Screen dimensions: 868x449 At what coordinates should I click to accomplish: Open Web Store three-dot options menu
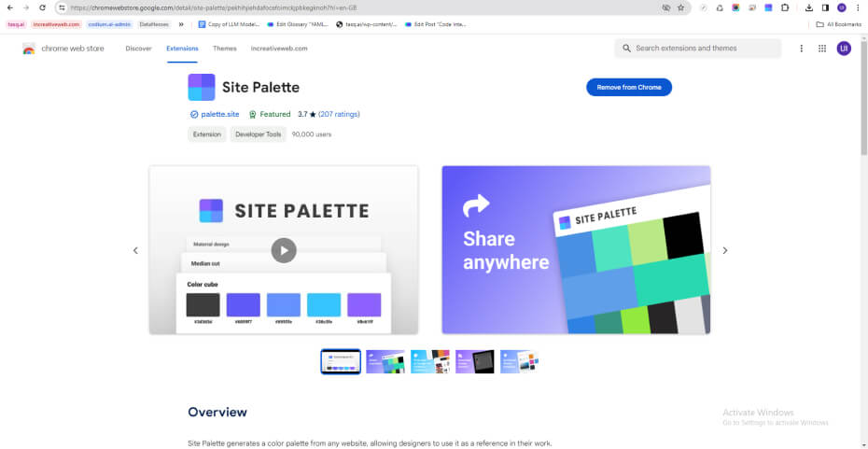(x=801, y=49)
